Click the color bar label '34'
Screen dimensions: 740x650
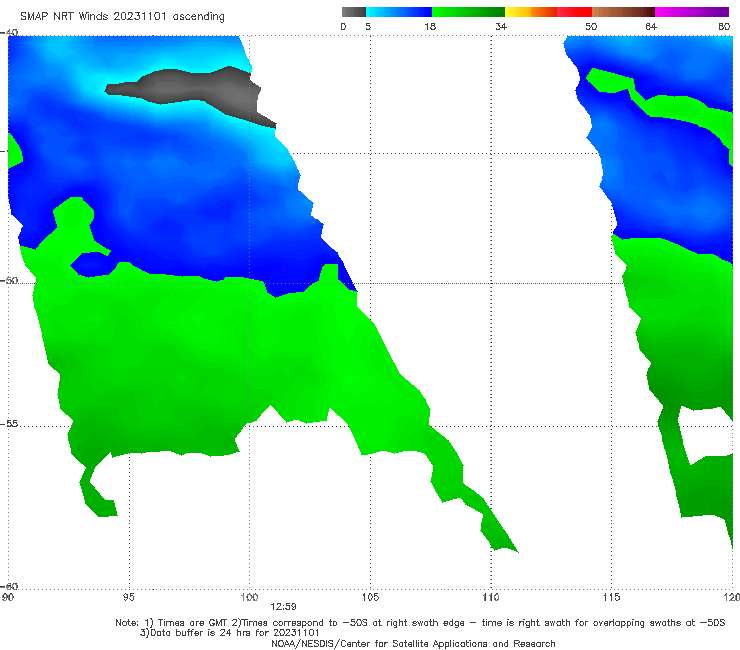coord(501,26)
